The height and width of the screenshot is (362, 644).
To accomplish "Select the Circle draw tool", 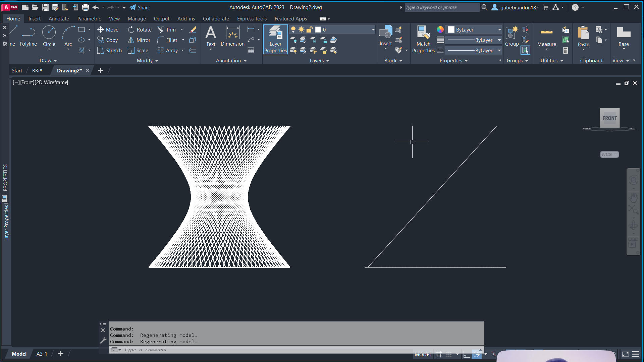I will click(x=49, y=33).
